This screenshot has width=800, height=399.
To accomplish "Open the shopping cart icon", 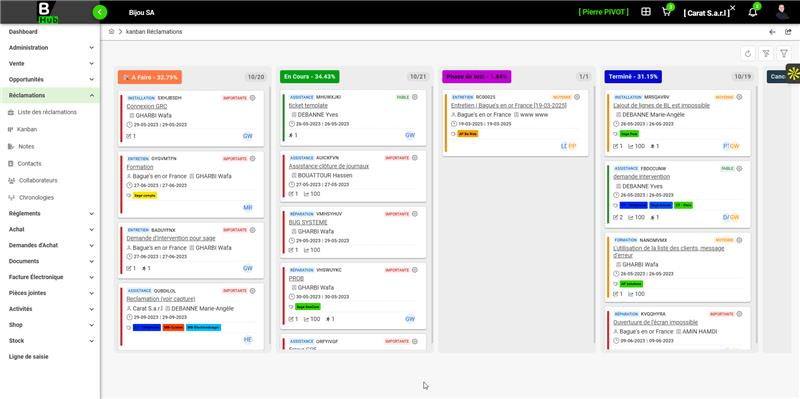I will pyautogui.click(x=666, y=12).
